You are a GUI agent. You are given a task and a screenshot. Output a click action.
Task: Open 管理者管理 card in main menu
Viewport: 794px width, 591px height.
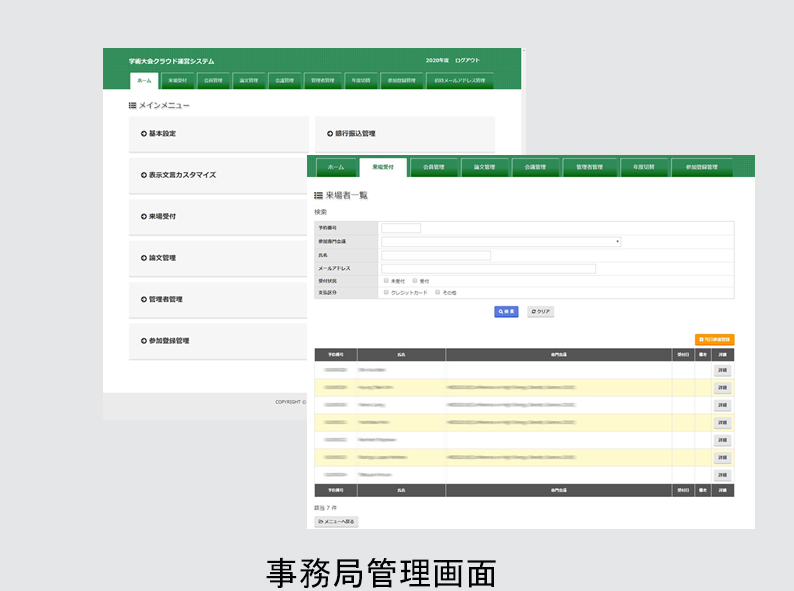click(218, 300)
